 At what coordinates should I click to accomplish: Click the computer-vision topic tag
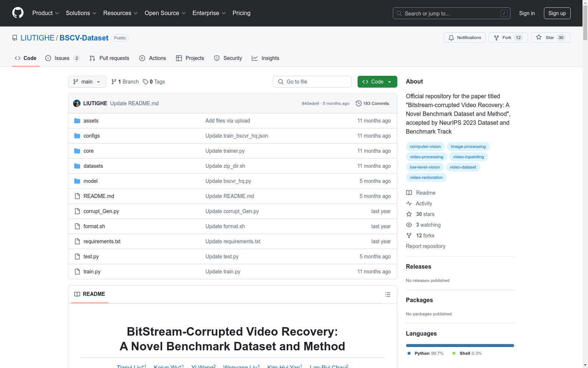point(426,146)
